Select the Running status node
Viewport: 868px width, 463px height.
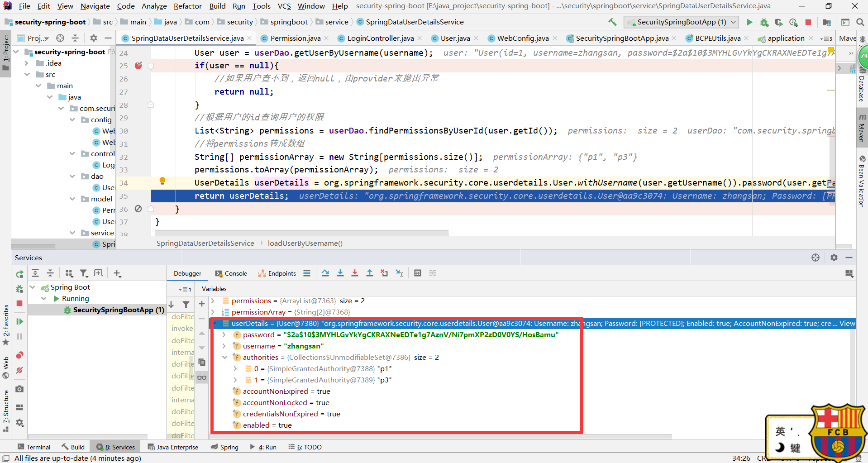pyautogui.click(x=76, y=298)
